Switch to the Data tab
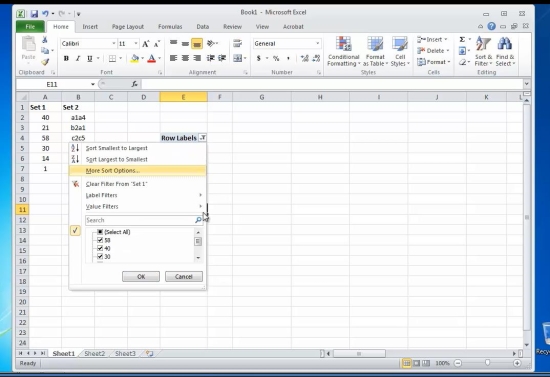The width and height of the screenshot is (550, 377). pyautogui.click(x=202, y=27)
